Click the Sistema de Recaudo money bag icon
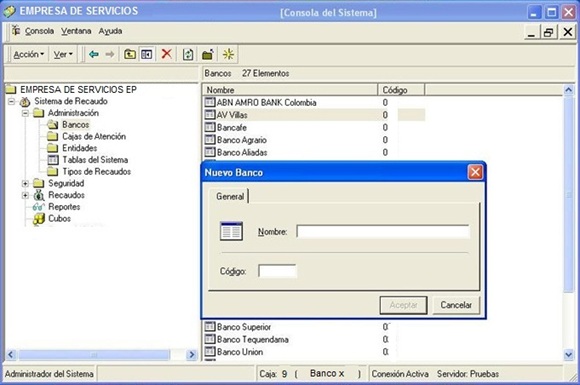Screen dimensions: 580x385 pos(25,101)
